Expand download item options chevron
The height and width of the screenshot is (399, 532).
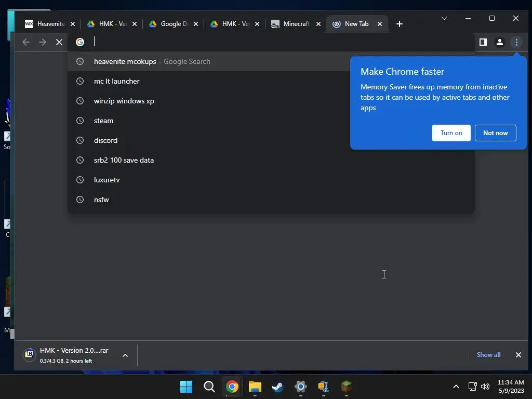click(125, 355)
